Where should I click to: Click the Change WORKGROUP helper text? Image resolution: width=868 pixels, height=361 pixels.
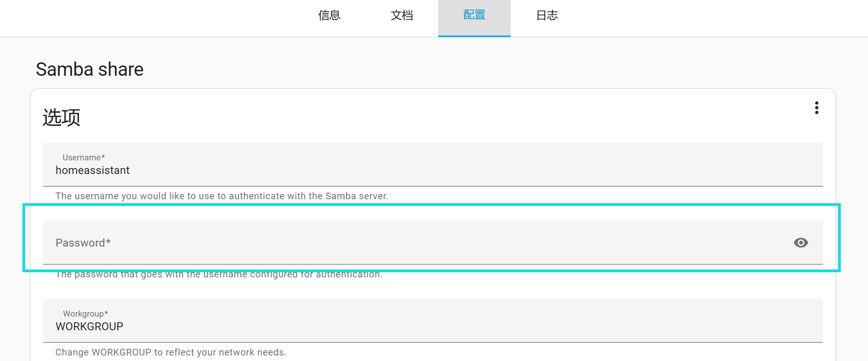point(171,352)
